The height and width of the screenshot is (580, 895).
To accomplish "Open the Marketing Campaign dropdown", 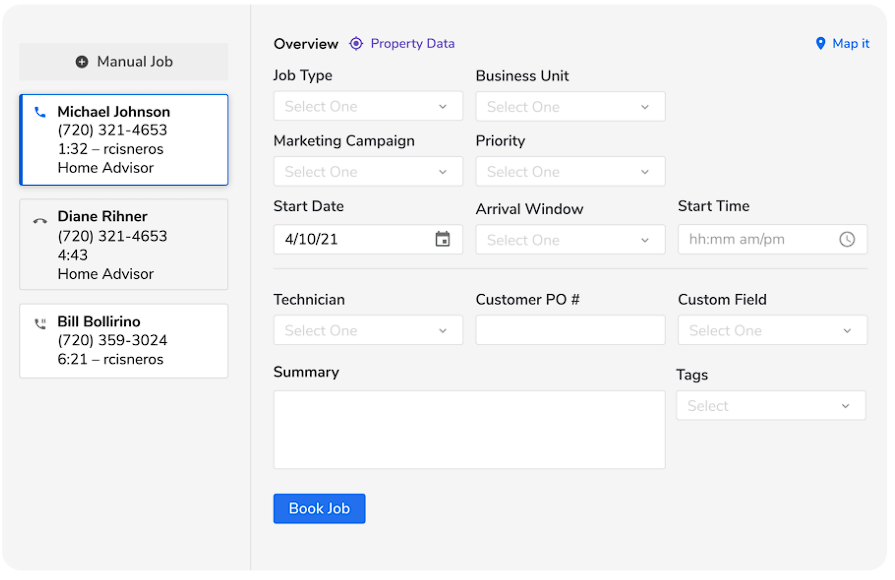I will click(x=367, y=172).
